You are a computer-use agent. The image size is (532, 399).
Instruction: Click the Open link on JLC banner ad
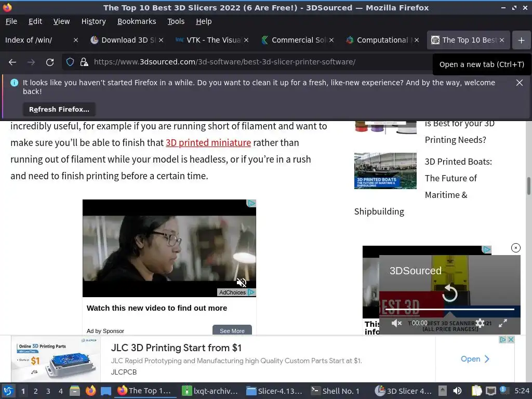click(x=475, y=359)
